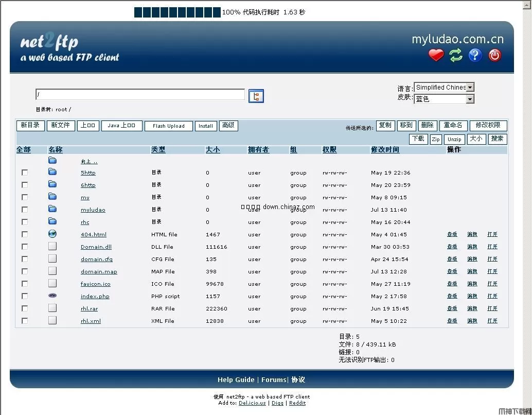This screenshot has width=532, height=415.
Task: Open directory tree icon beside path field
Action: coord(256,96)
